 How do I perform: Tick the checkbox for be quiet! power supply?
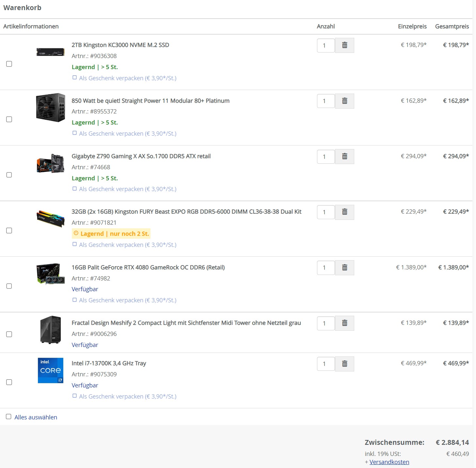pos(9,119)
